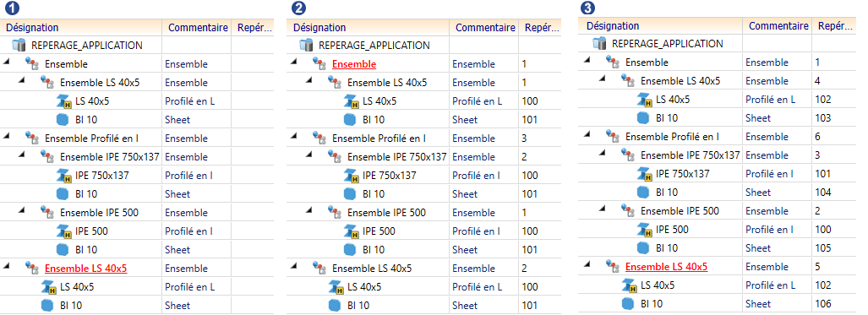Collapse Ensemble IPE 750x137 in right panel
The width and height of the screenshot is (868, 315).
point(603,154)
